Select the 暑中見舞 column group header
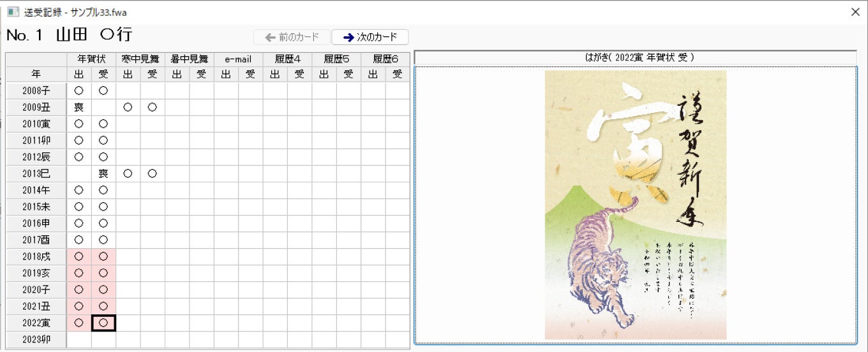The width and height of the screenshot is (868, 352). [190, 59]
